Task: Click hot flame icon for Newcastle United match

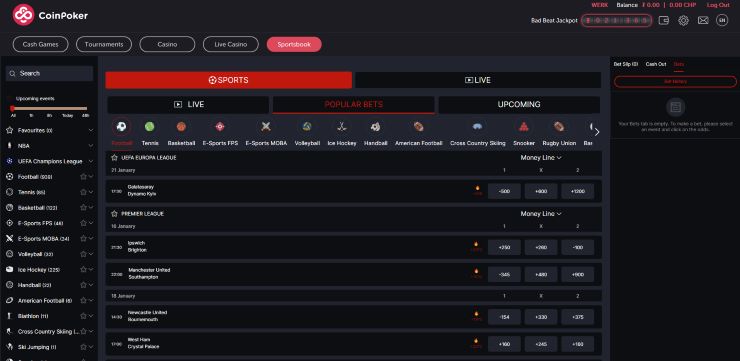Action: [476, 314]
